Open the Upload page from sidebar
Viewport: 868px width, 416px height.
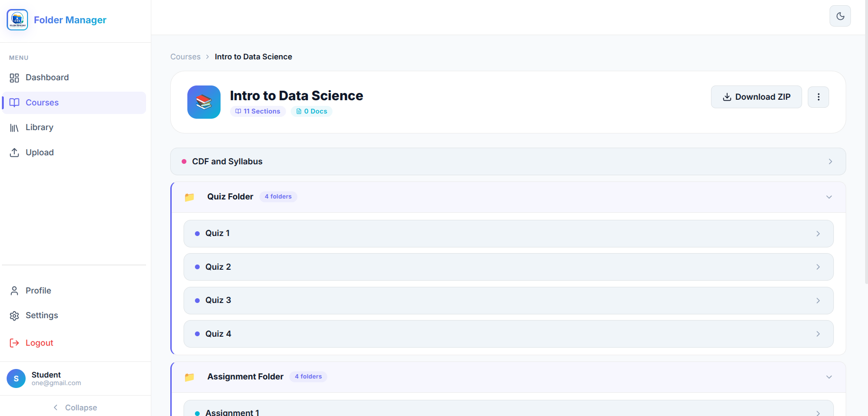pos(74,152)
